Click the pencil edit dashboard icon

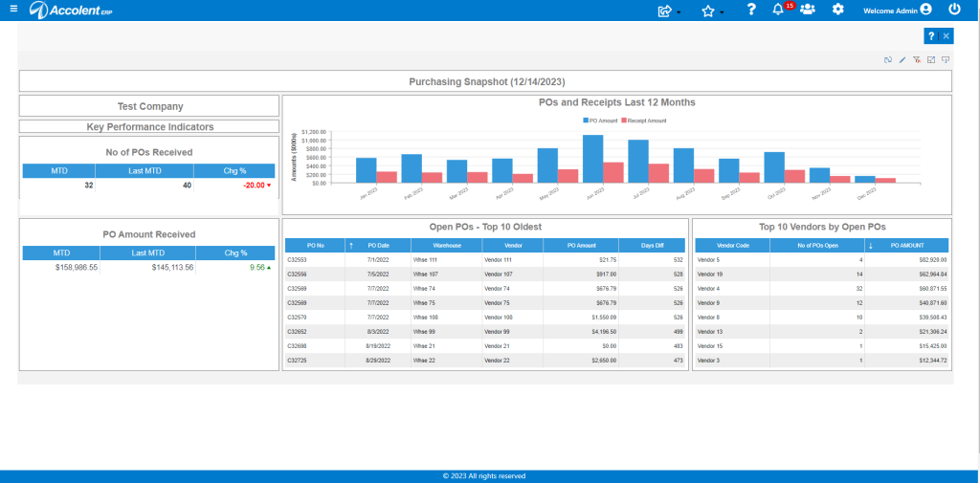click(x=902, y=60)
